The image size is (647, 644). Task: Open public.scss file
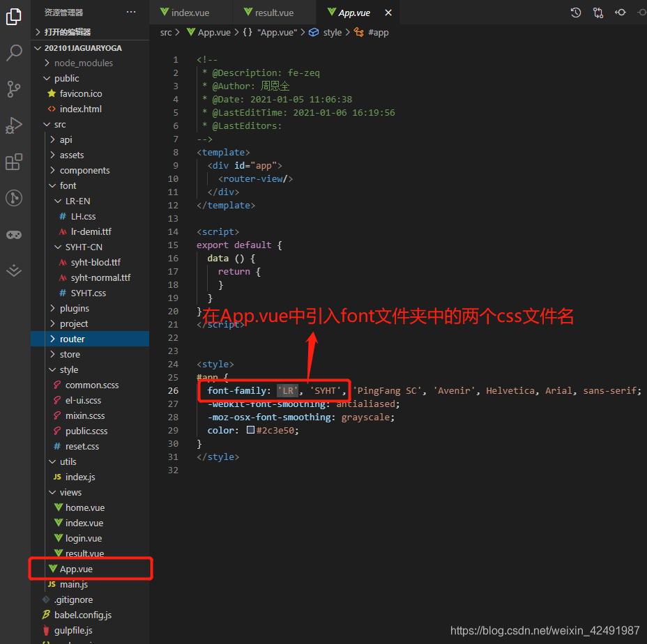[89, 431]
